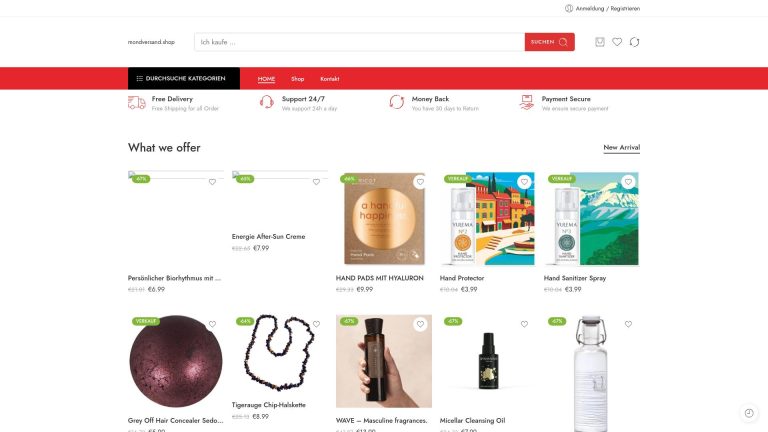
Task: Click the red Suchen search button
Action: coord(550,42)
